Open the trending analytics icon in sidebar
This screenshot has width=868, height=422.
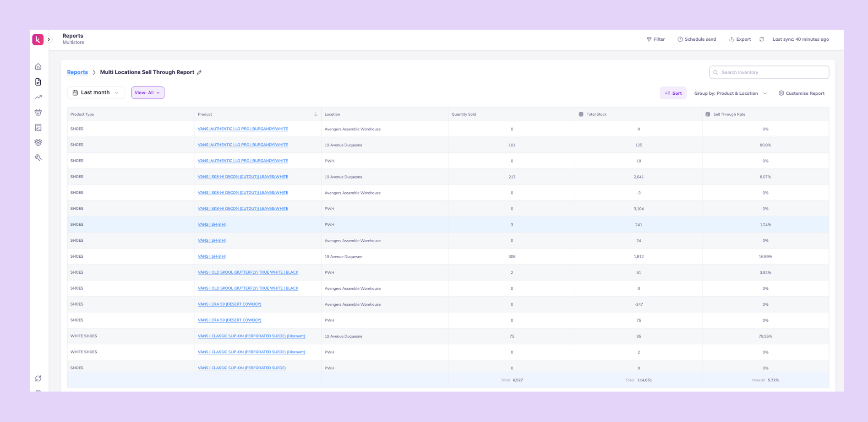point(38,97)
